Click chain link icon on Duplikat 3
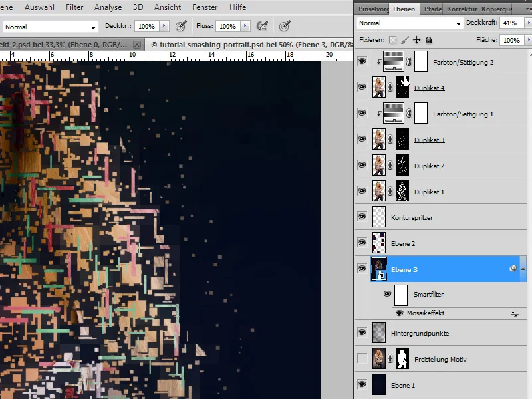Screen dimensions: 532x399 390,140
